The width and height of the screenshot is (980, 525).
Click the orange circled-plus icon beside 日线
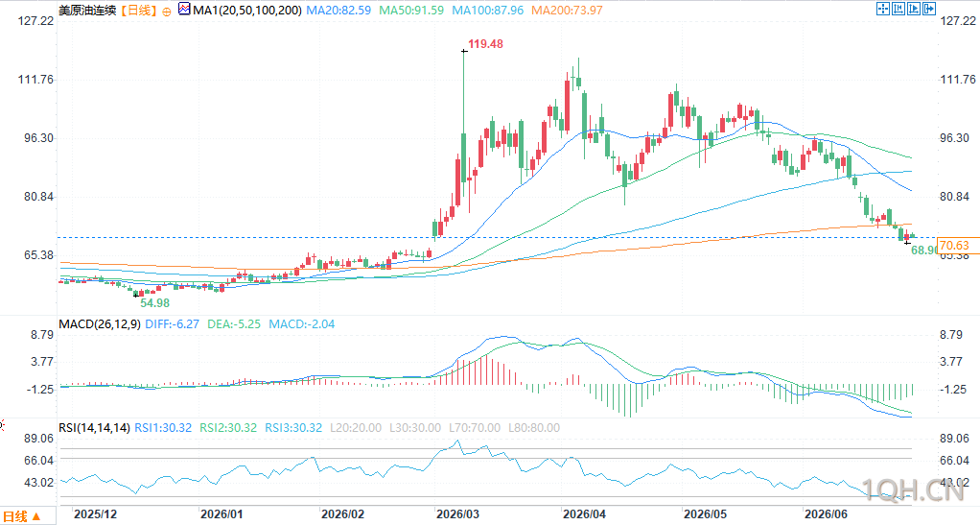click(x=166, y=12)
